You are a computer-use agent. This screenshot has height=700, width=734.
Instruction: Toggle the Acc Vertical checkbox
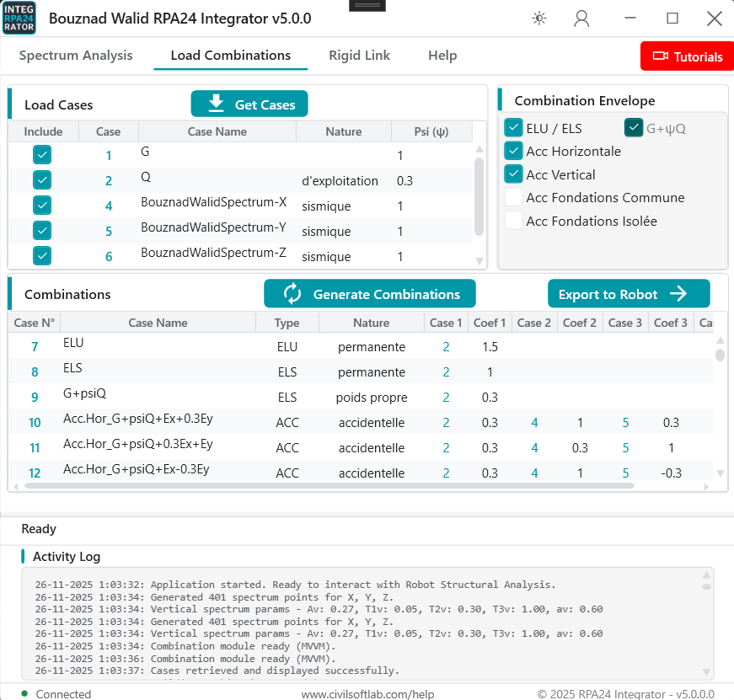coord(513,174)
